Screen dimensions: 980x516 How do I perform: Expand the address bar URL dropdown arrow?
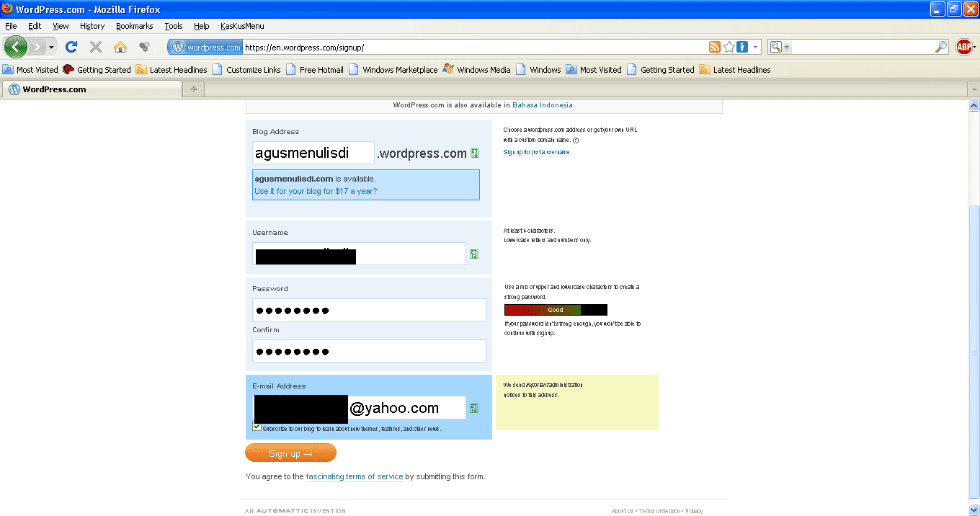coord(756,47)
